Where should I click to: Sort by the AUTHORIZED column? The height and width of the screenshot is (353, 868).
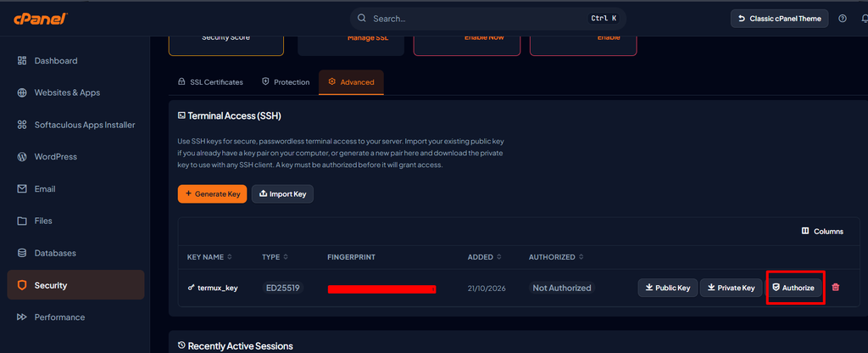[x=556, y=257]
